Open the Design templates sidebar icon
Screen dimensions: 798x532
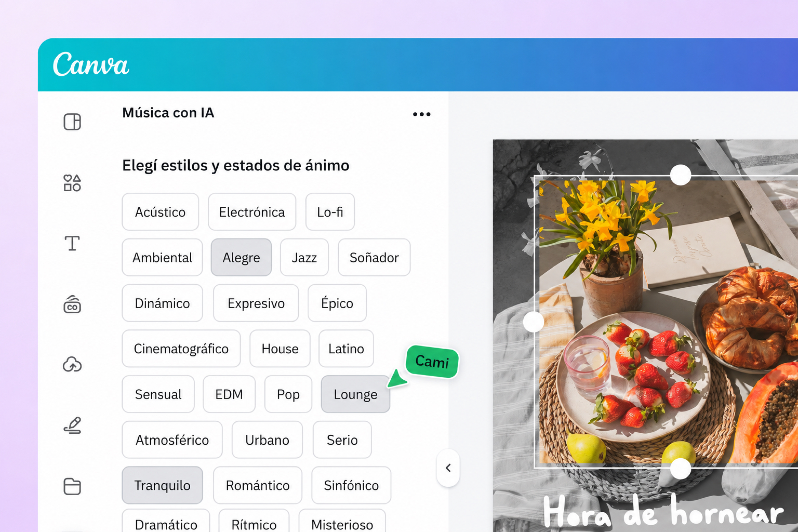click(72, 122)
